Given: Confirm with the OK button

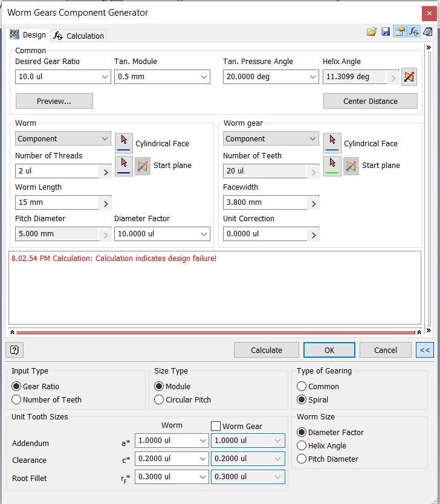Looking at the screenshot, I should (x=329, y=350).
